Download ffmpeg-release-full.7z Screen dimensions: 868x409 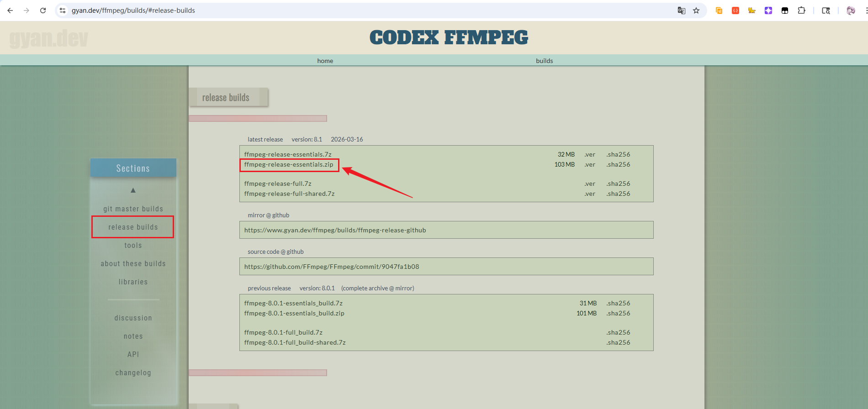[278, 184]
